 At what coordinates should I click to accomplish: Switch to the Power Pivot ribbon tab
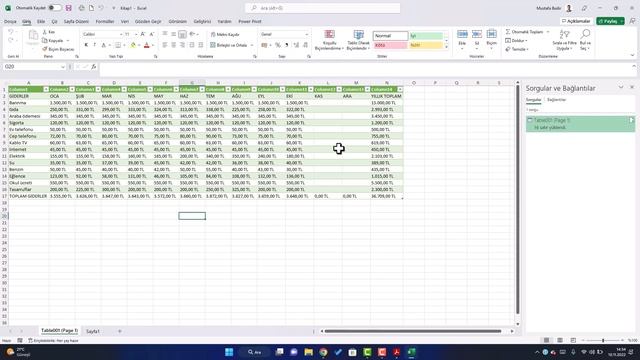(250, 21)
